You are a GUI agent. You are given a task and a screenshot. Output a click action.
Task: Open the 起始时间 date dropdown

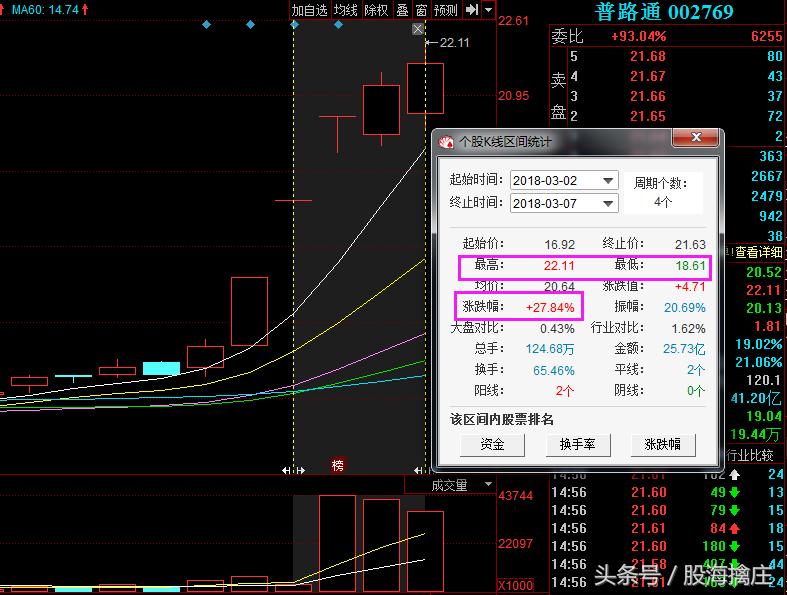click(608, 180)
